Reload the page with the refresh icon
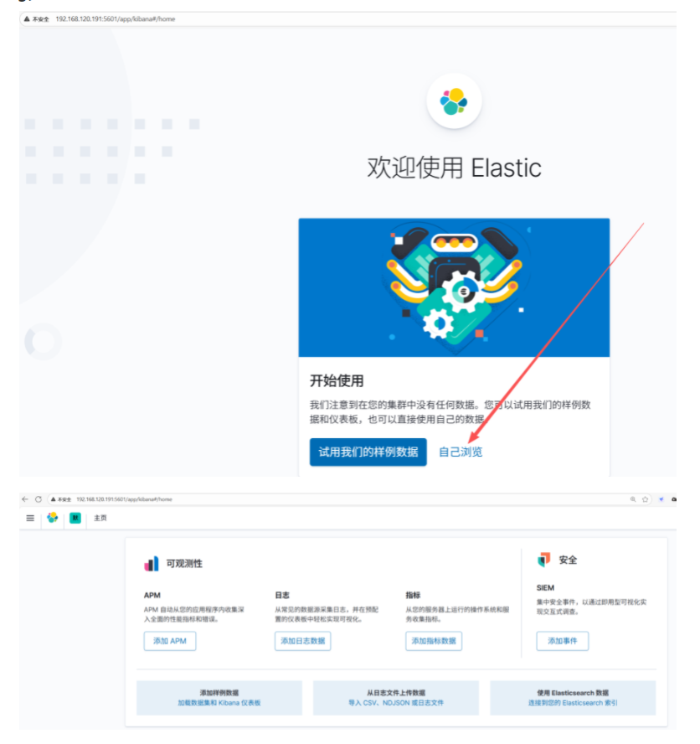This screenshot has height=744, width=700. 39,499
